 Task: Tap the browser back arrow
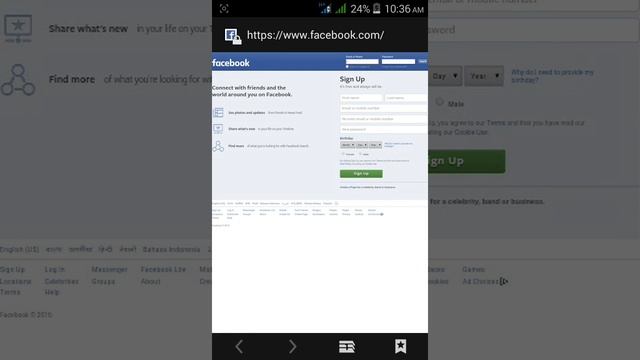(x=239, y=347)
